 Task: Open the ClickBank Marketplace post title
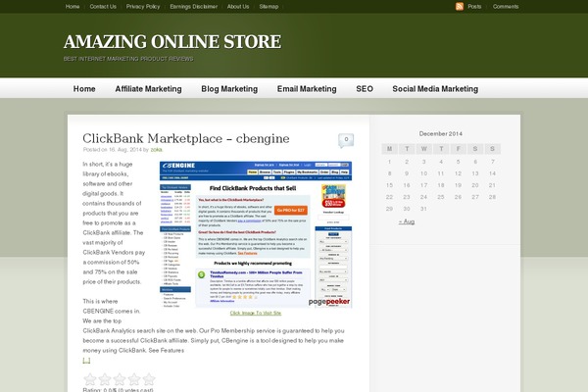click(186, 138)
